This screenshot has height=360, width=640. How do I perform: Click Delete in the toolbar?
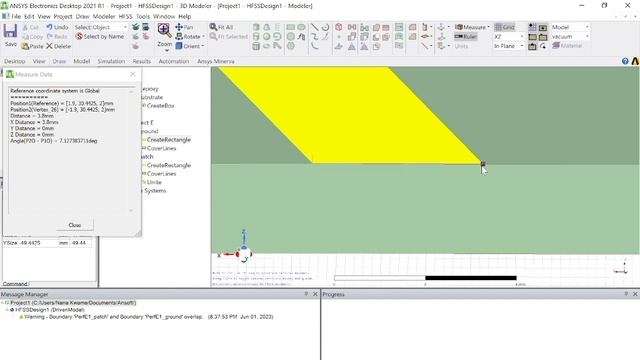[x=58, y=46]
